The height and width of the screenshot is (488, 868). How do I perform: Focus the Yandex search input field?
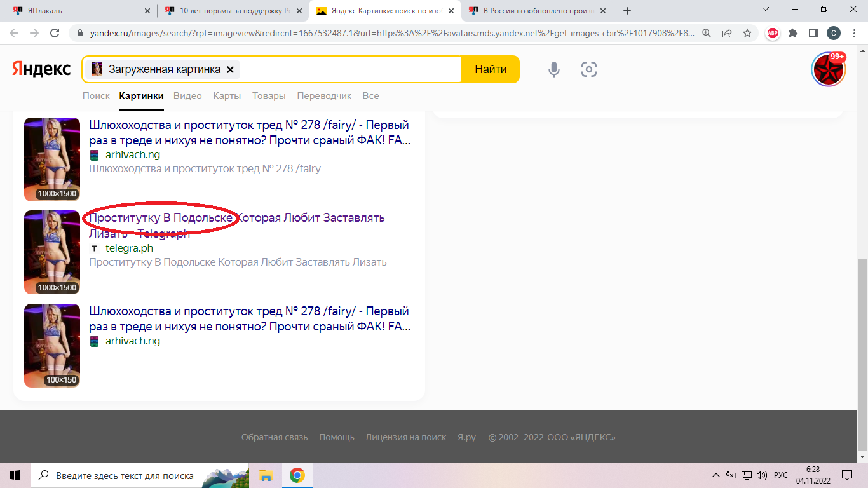click(x=349, y=69)
